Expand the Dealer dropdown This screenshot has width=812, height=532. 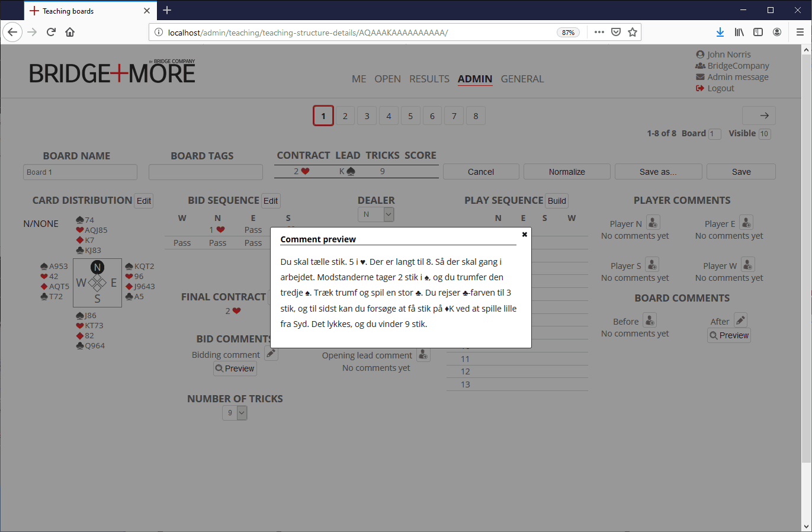[389, 214]
